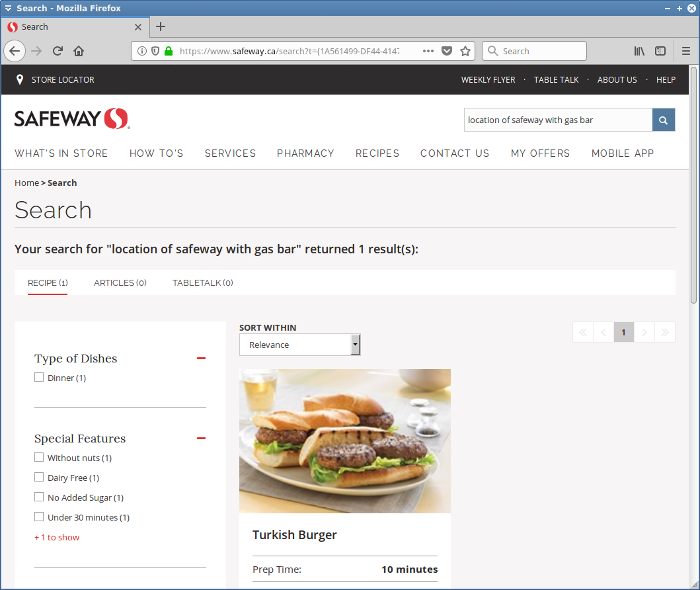Viewport: 700px width, 590px height.
Task: Open a new tab with the plus button
Action: coord(161,27)
